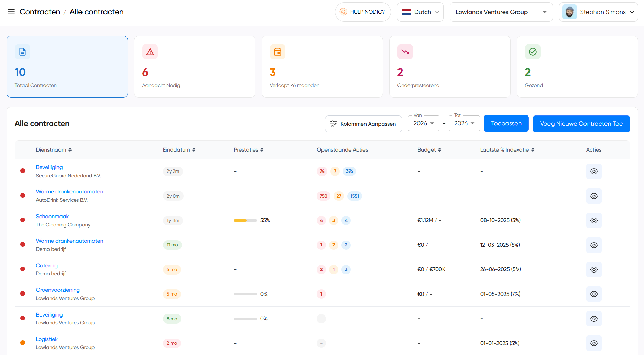Image resolution: width=644 pixels, height=355 pixels.
Task: Expand the Lowlands Ventures Group company selector
Action: [501, 12]
